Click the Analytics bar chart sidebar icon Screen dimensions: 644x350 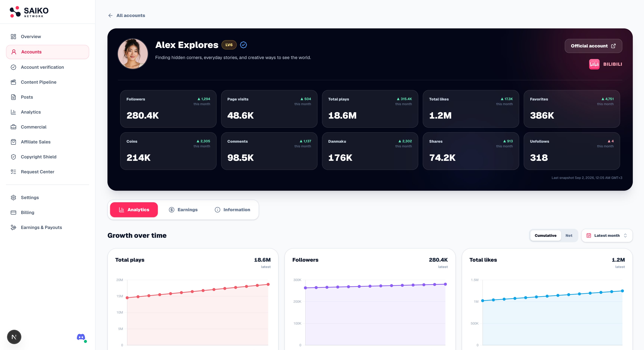click(13, 112)
